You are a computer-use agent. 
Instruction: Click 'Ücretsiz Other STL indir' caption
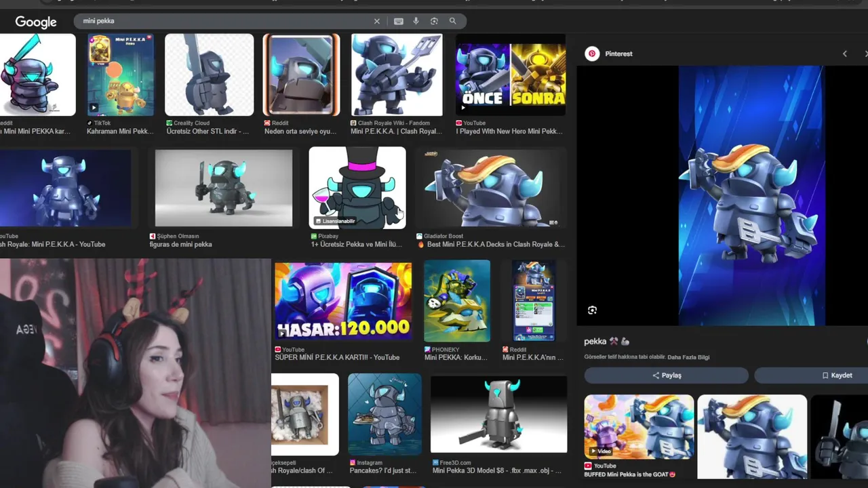[208, 131]
